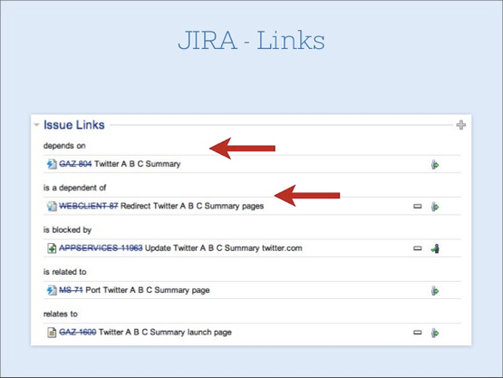This screenshot has width=503, height=378.
Task: Open the GAZ-804 issue link
Action: pos(75,164)
